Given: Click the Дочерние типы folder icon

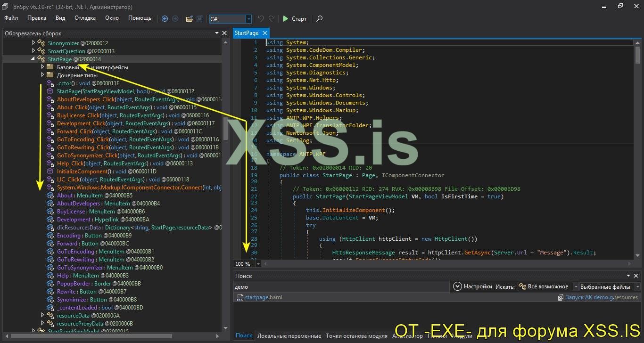Looking at the screenshot, I should coord(50,75).
